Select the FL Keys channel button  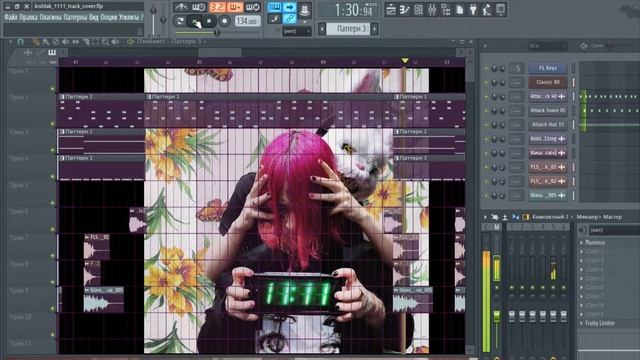(x=548, y=68)
